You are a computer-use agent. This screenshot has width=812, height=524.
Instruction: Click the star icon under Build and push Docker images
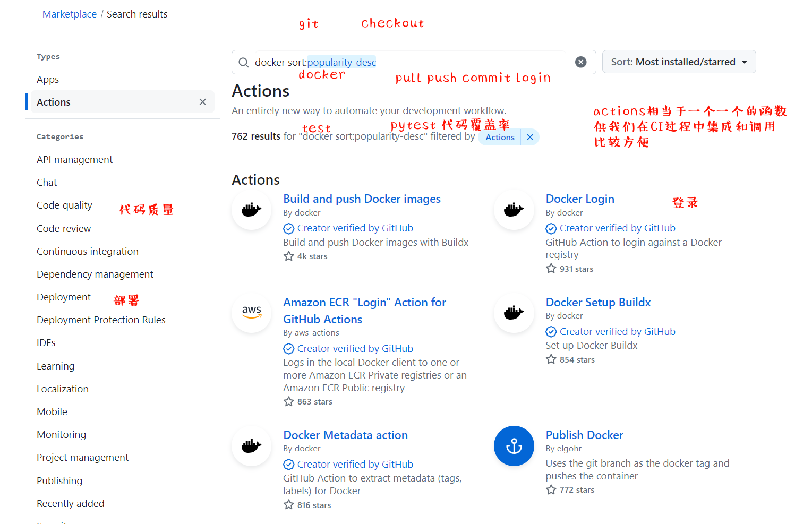coord(289,256)
